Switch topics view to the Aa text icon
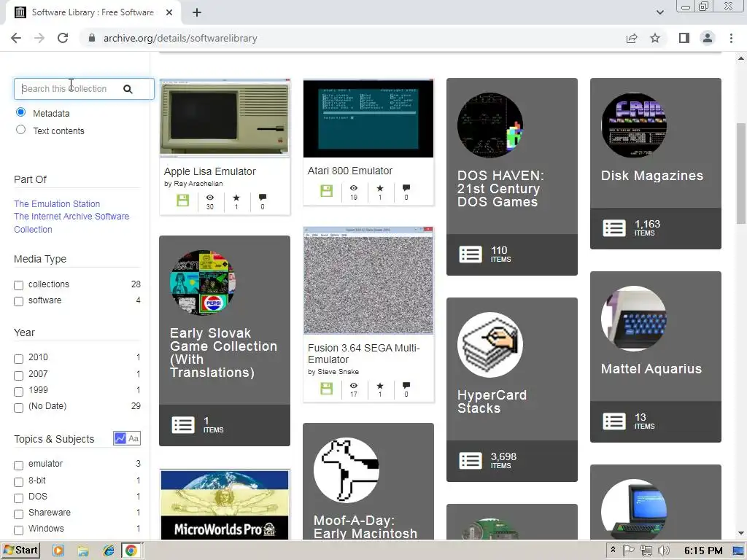747x560 pixels. pos(134,438)
